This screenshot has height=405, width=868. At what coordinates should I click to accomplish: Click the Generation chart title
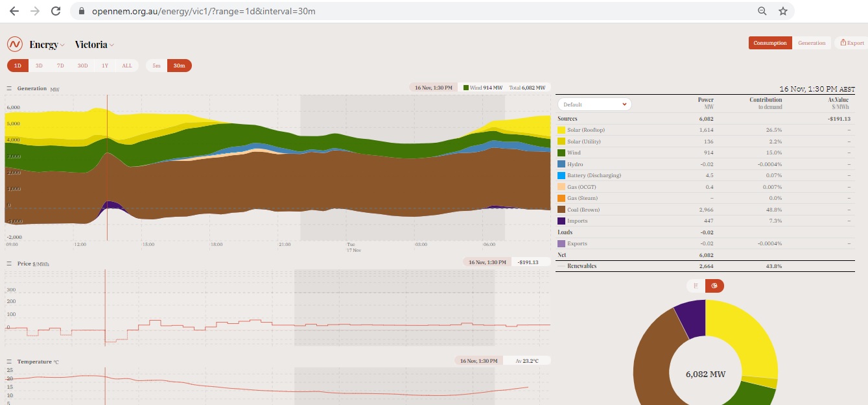[x=32, y=88]
